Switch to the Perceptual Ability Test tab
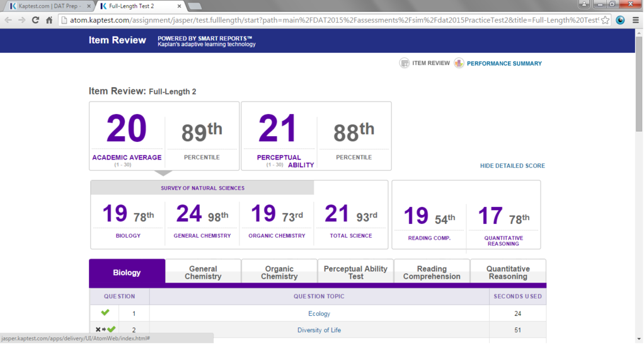The image size is (644, 362). [355, 272]
